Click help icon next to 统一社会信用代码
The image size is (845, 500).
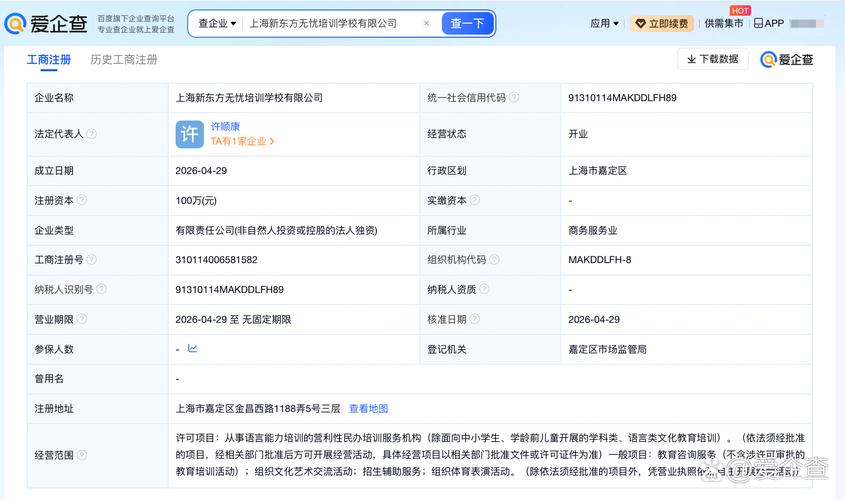point(514,98)
